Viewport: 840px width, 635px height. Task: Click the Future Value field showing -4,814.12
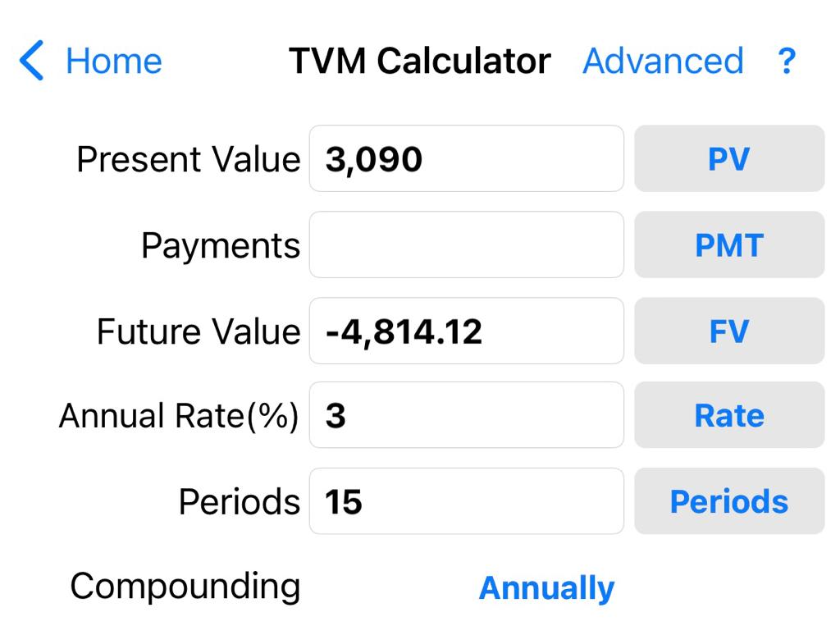(466, 331)
